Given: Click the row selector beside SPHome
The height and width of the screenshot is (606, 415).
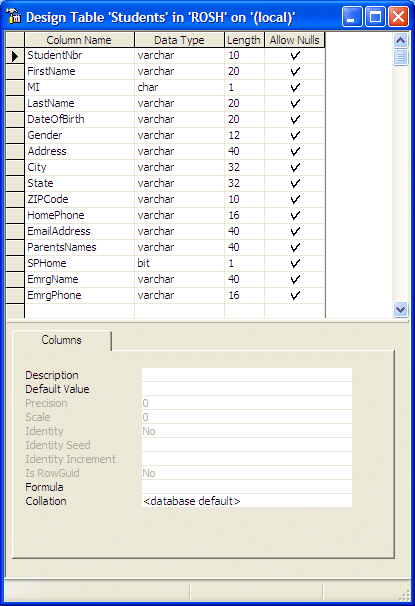Looking at the screenshot, I should [x=15, y=264].
